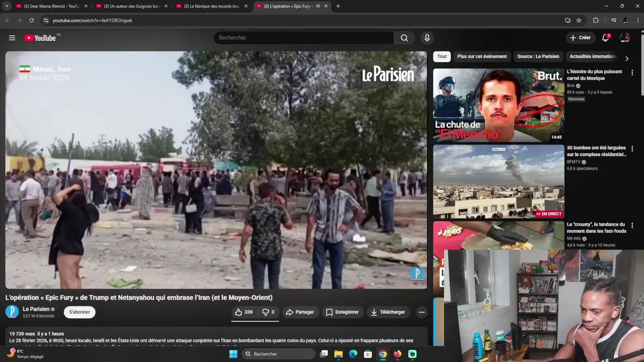644x362 pixels.
Task: Open the browser extensions puzzle icon
Action: [596, 21]
